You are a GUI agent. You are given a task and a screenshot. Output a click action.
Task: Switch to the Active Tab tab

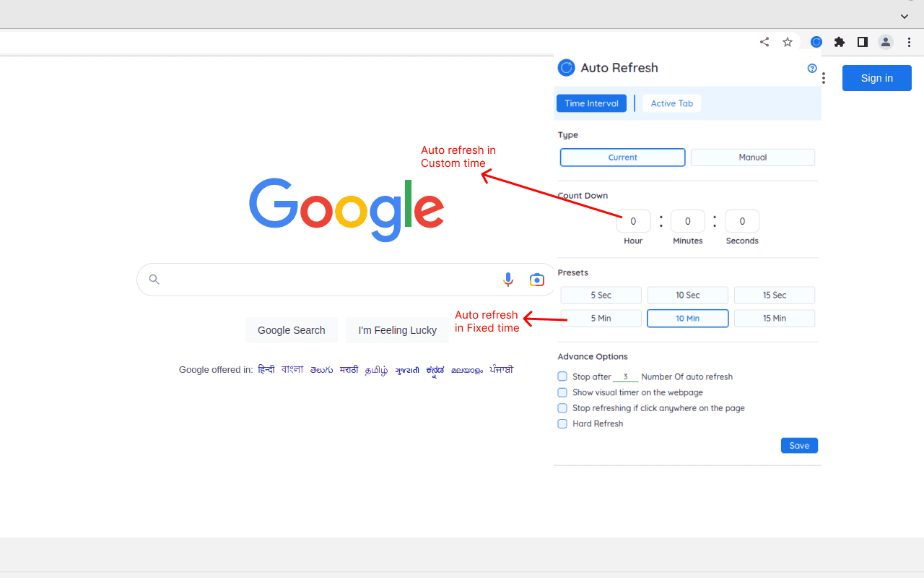(x=672, y=103)
